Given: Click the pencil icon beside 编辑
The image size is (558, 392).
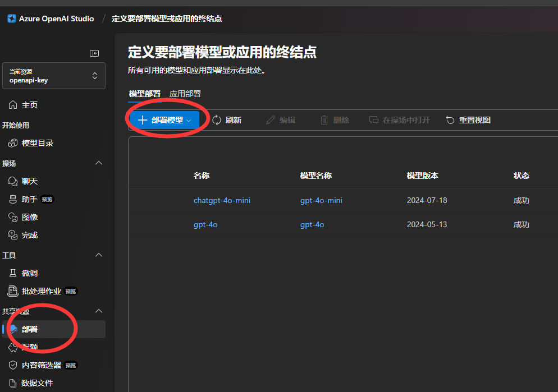Looking at the screenshot, I should [x=271, y=120].
